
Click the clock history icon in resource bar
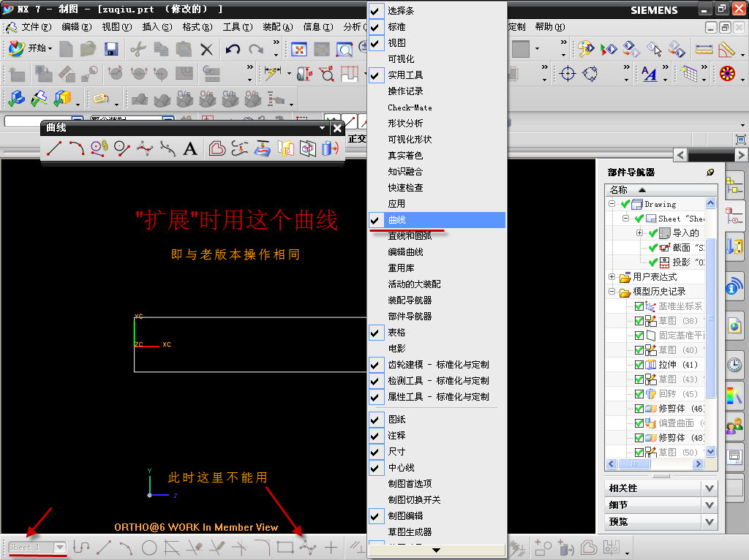pyautogui.click(x=734, y=365)
